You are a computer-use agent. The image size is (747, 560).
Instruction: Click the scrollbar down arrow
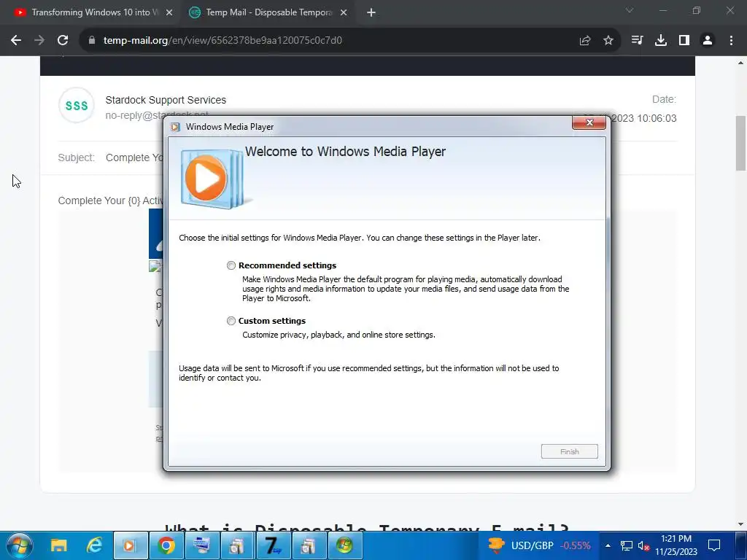[x=741, y=524]
